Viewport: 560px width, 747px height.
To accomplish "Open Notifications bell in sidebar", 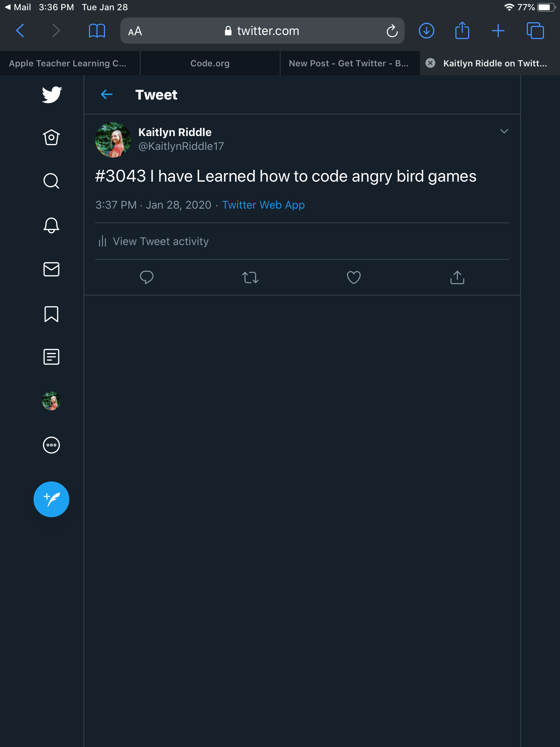I will click(x=51, y=225).
